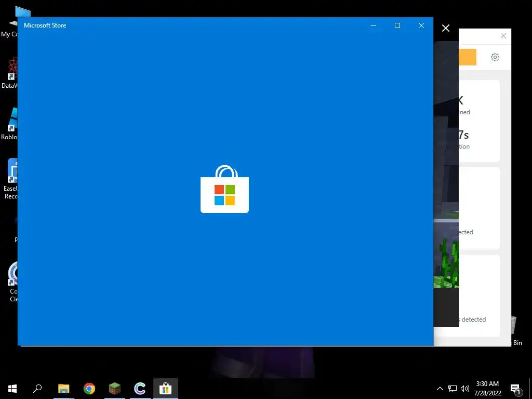Open network status tray icon

pos(453,389)
